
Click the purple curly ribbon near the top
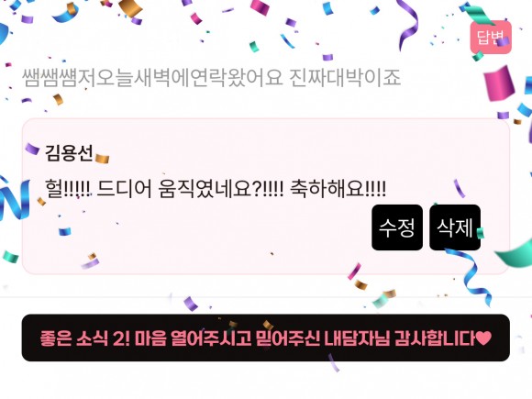pos(408,24)
